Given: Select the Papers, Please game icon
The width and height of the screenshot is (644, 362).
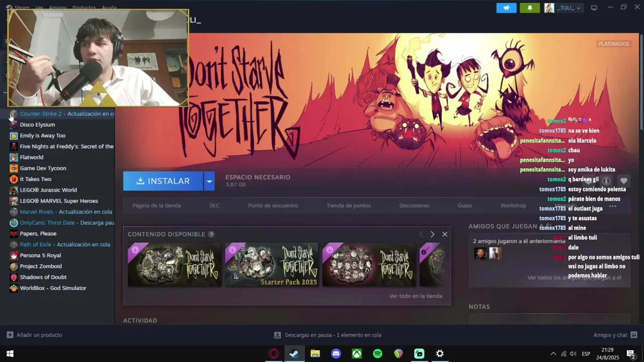Looking at the screenshot, I should [14, 234].
